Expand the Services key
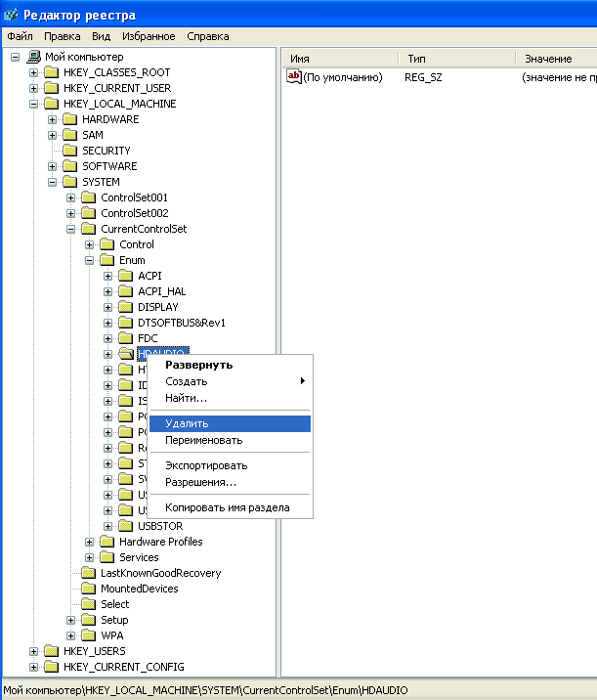 pyautogui.click(x=90, y=557)
